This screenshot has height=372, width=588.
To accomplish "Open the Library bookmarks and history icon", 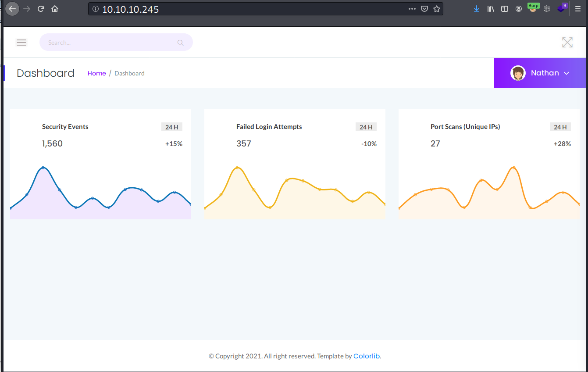I will coord(491,9).
